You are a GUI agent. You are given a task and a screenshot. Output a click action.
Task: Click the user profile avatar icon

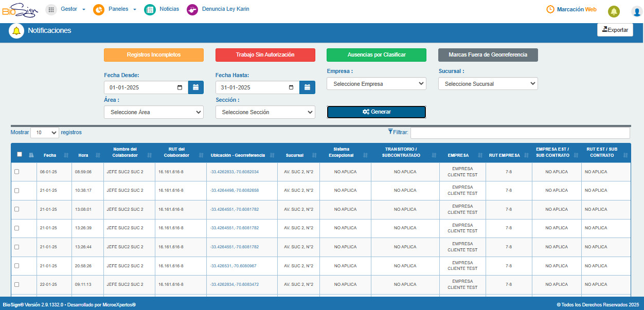point(636,11)
